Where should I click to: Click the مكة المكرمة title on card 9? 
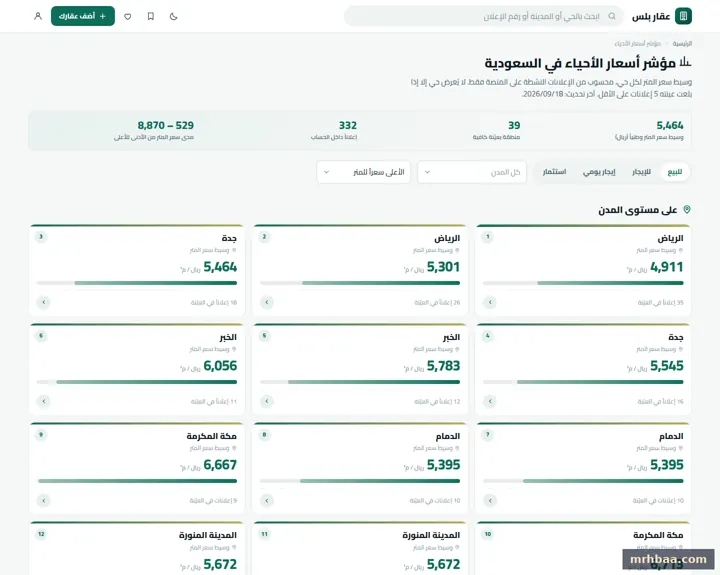click(211, 436)
